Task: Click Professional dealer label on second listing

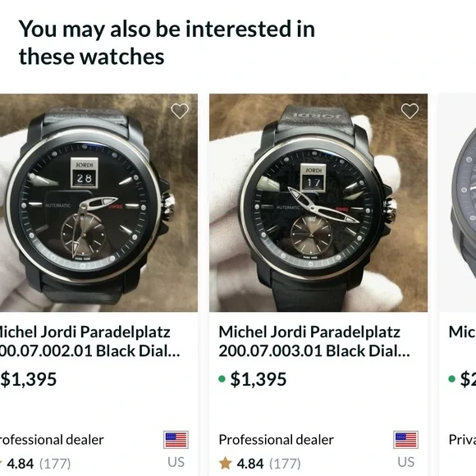Action: pos(276,440)
